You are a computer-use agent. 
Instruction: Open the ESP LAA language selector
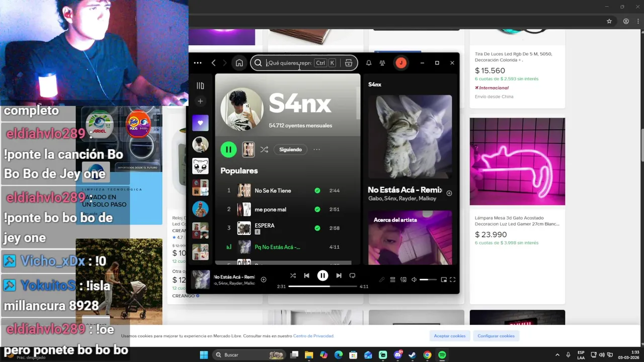pyautogui.click(x=581, y=355)
